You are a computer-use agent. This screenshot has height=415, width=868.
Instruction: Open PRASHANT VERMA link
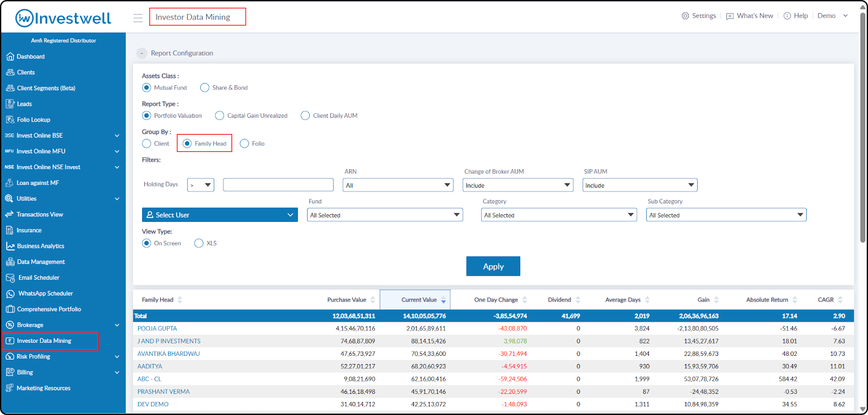click(x=163, y=392)
